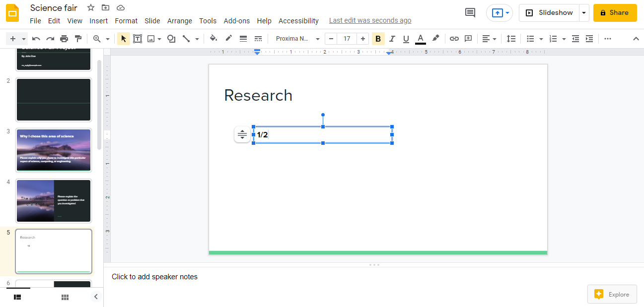This screenshot has height=307, width=644.
Task: Open the Arrange menu
Action: pos(179,21)
